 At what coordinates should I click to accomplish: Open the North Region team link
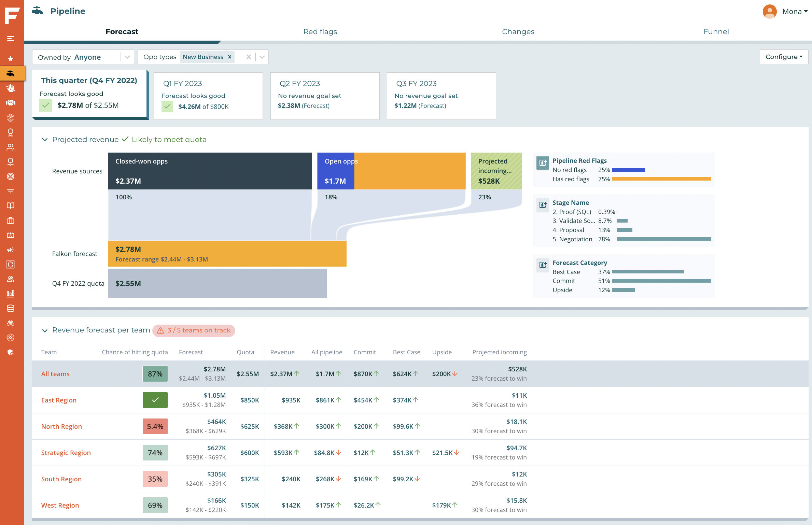tap(61, 426)
